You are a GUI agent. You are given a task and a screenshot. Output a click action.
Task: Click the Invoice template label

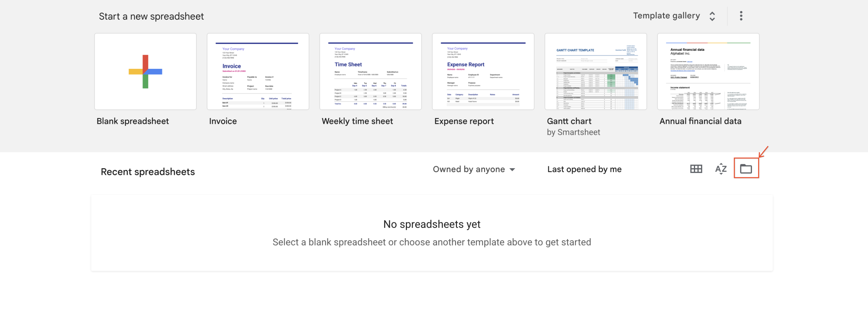tap(223, 121)
